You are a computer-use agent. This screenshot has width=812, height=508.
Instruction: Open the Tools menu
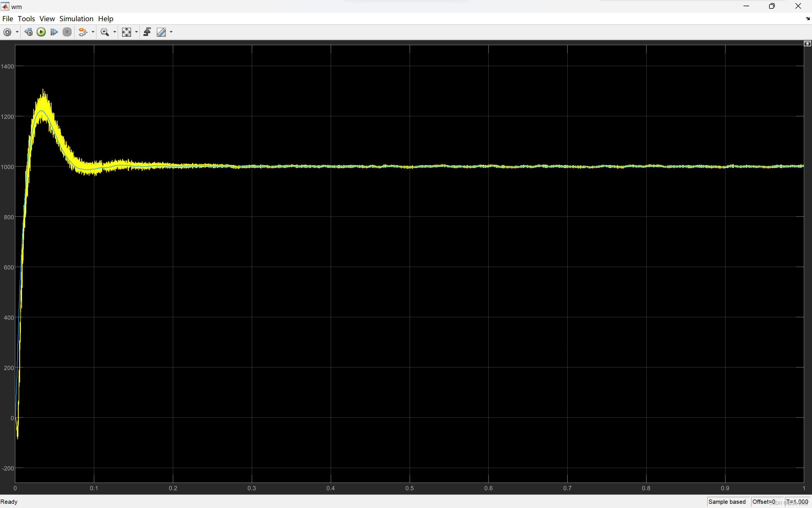[26, 19]
